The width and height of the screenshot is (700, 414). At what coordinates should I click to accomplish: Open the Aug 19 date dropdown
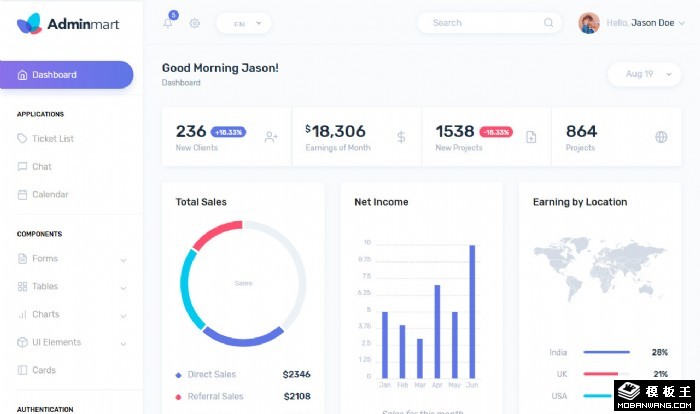point(645,74)
